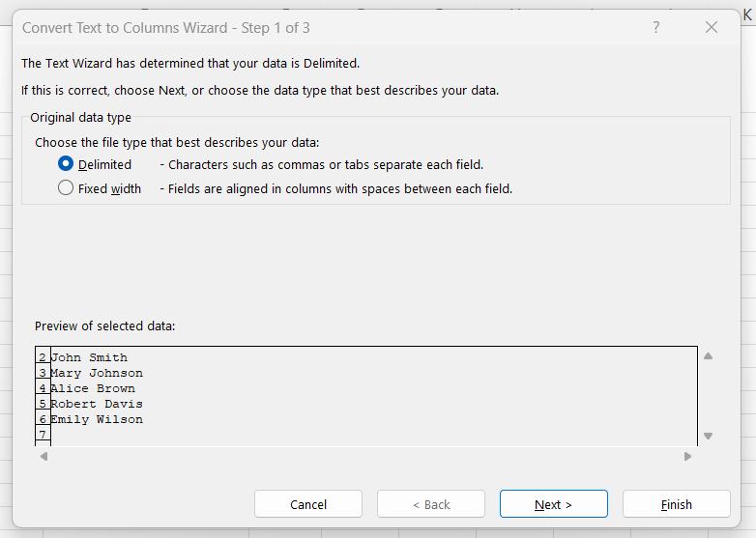The height and width of the screenshot is (538, 756).
Task: Click the dialog title bar text
Action: click(166, 28)
